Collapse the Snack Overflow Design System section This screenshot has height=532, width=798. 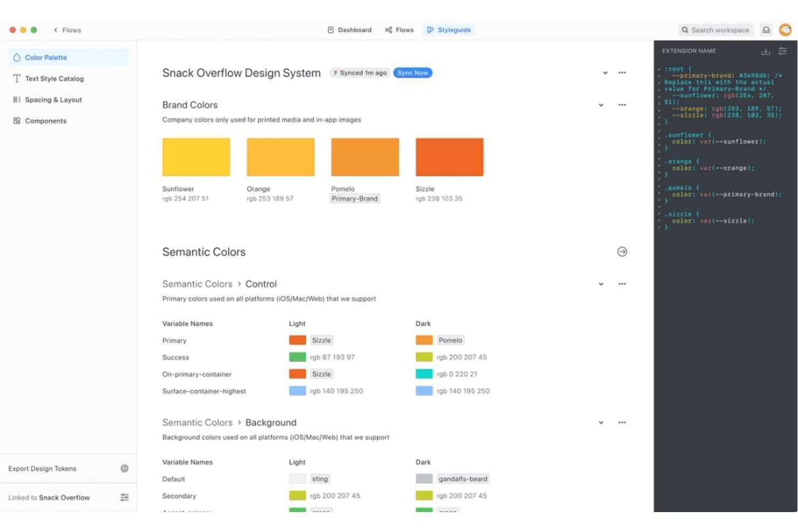pos(605,73)
